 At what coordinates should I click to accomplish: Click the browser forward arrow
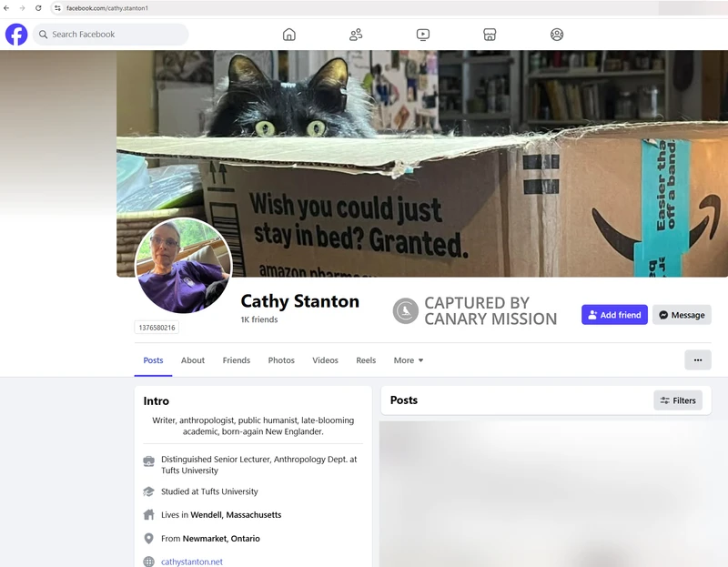click(22, 8)
